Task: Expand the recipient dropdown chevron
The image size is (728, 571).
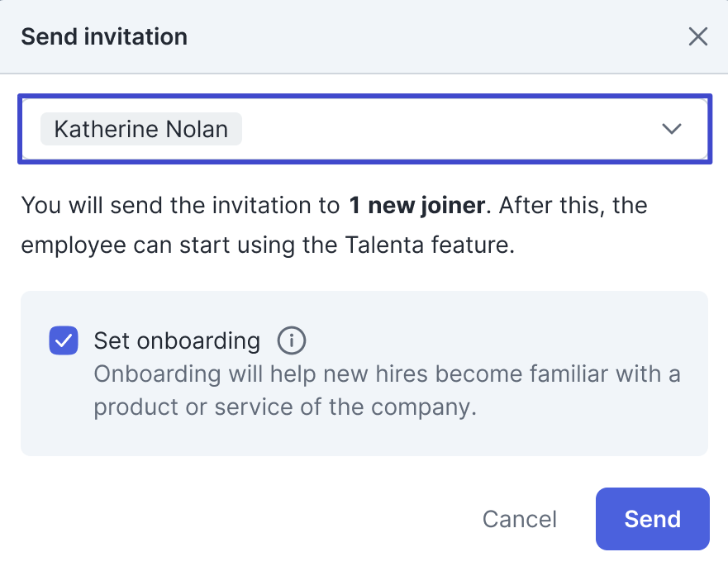Action: pos(671,129)
